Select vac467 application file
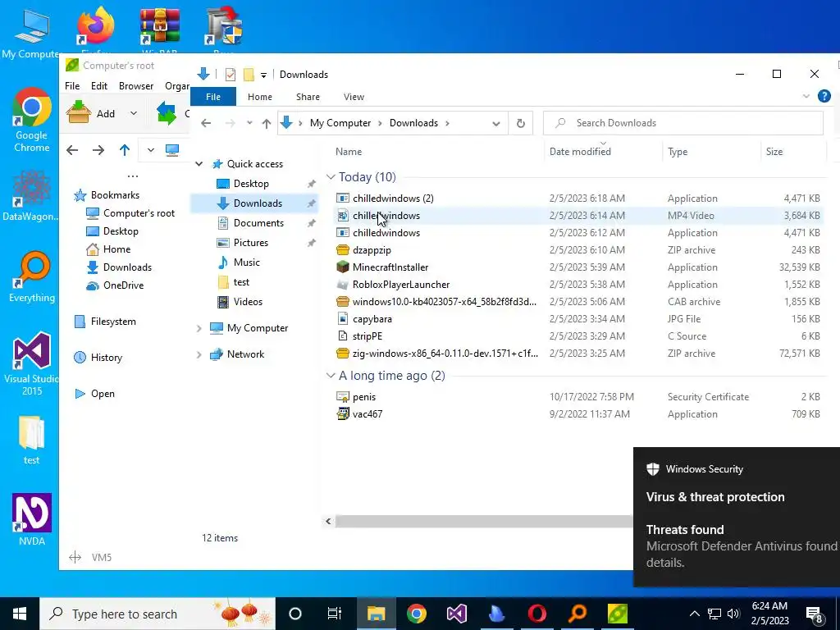Viewport: 840px width, 630px height. click(578, 414)
